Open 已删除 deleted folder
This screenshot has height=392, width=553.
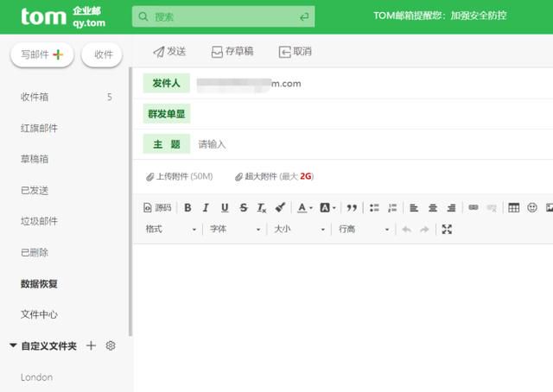pyautogui.click(x=35, y=252)
